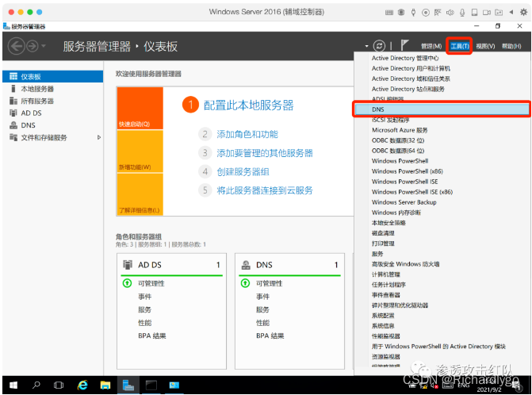This screenshot has height=395, width=532.
Task: Click VM sound speaker icon
Action: pyautogui.click(x=450, y=13)
